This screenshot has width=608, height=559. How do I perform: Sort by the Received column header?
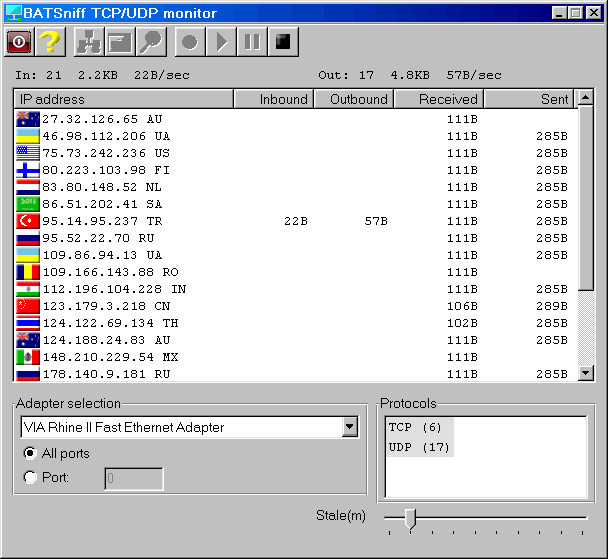pyautogui.click(x=439, y=99)
